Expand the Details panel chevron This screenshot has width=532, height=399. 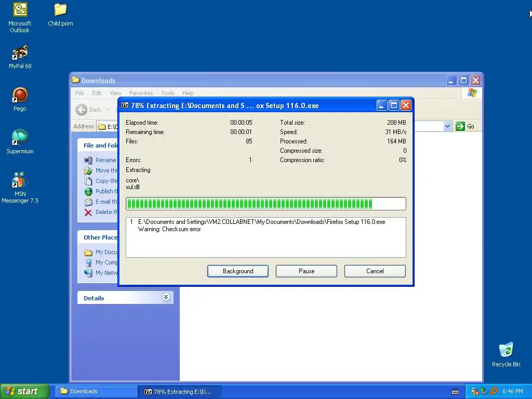[166, 297]
